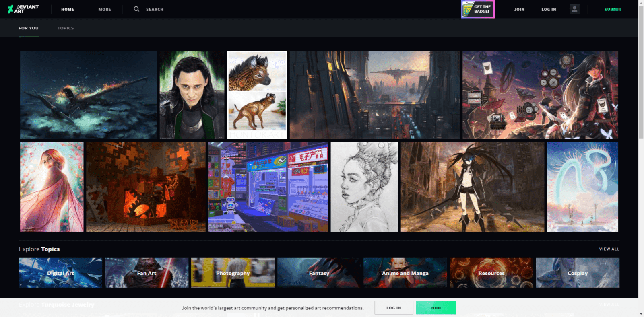This screenshot has width=644, height=317.
Task: Click the search magnifier icon
Action: (136, 9)
